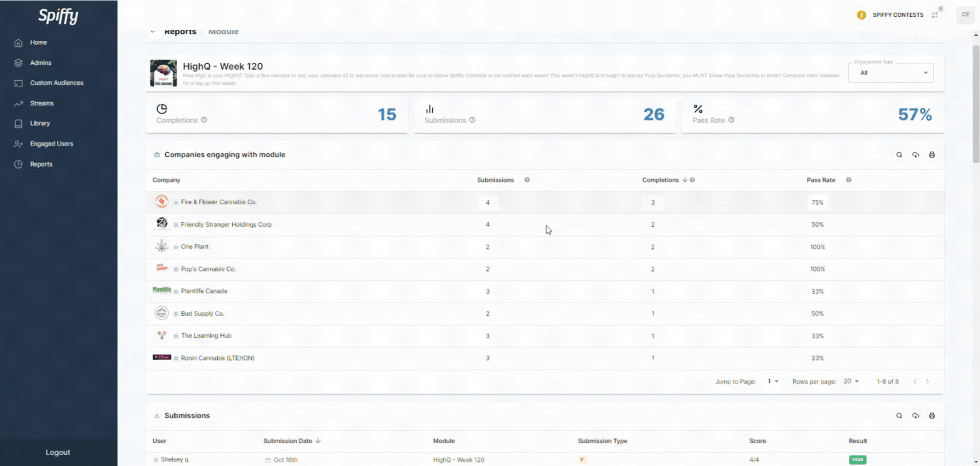Print the Companies engaging with module table

pos(932,155)
